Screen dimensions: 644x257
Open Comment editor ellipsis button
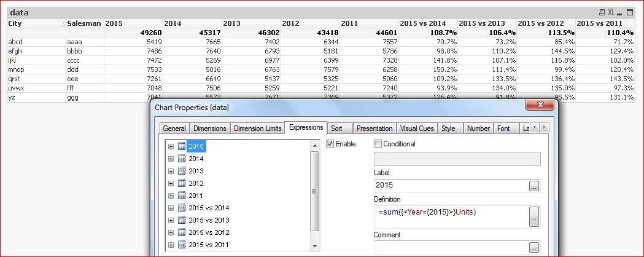(534, 248)
